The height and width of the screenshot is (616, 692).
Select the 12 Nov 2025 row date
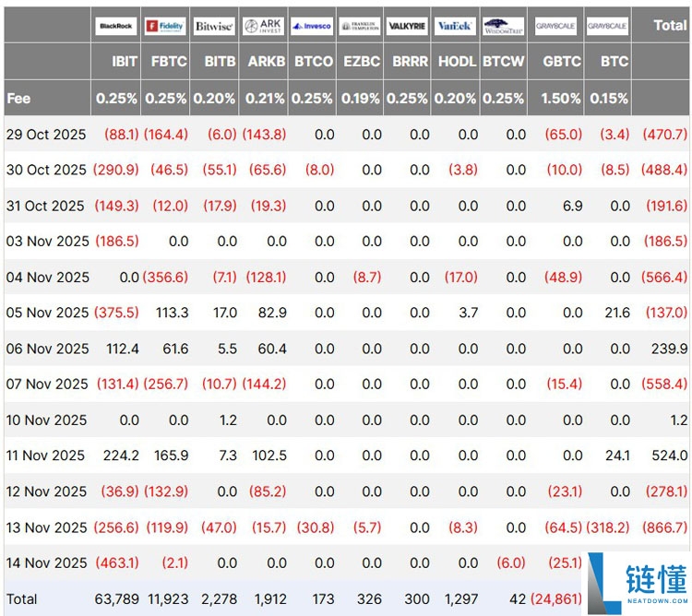point(46,492)
